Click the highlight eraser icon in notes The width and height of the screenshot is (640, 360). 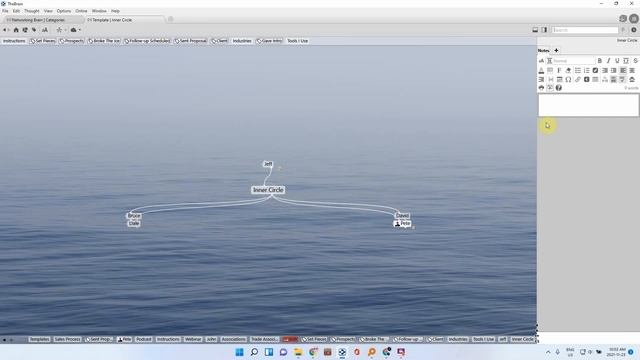(x=568, y=71)
